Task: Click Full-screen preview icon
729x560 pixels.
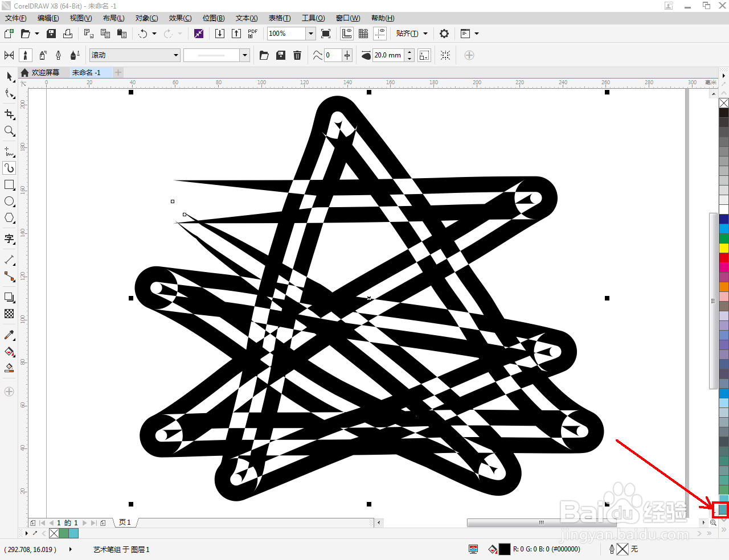Action: pos(326,34)
